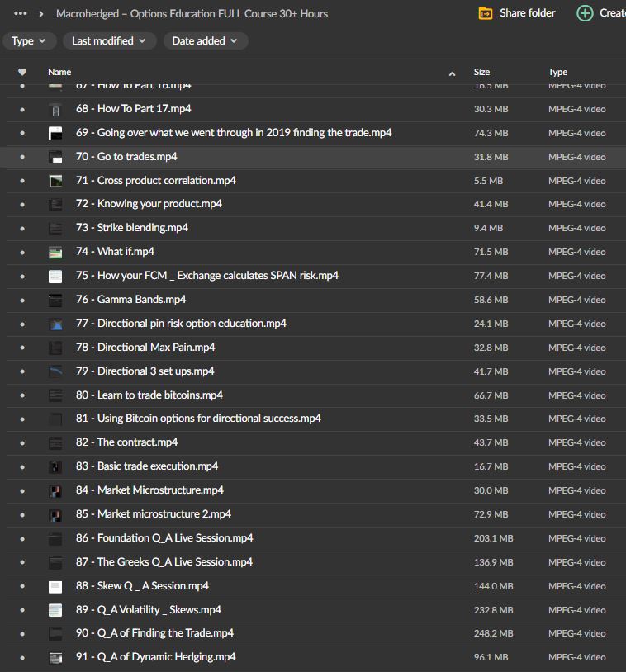
Task: Expand the Last modified filter dropdown
Action: tap(109, 41)
